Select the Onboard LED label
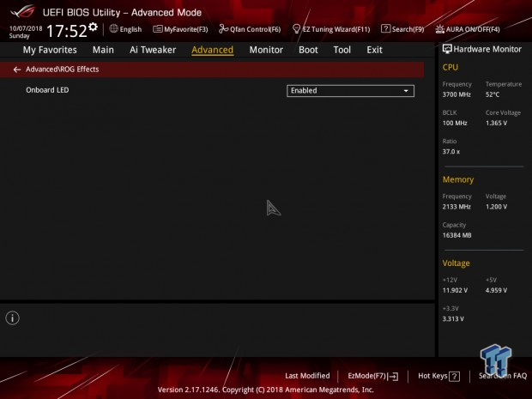 tap(47, 90)
